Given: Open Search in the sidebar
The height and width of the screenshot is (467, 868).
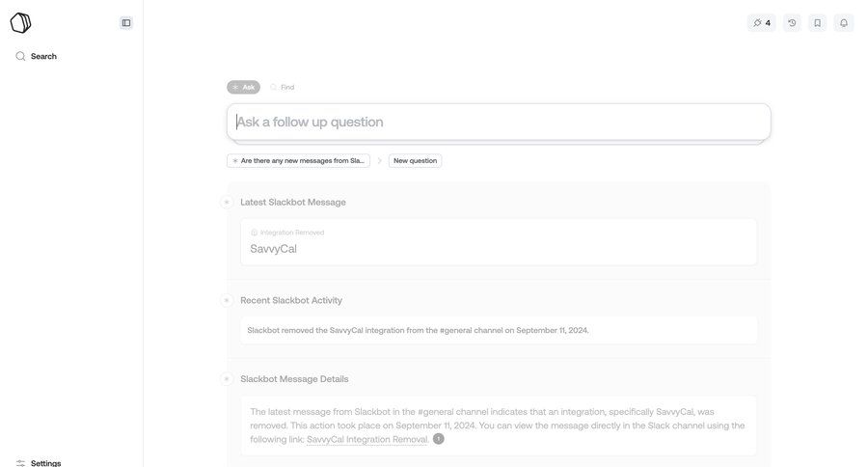Looking at the screenshot, I should pos(36,56).
